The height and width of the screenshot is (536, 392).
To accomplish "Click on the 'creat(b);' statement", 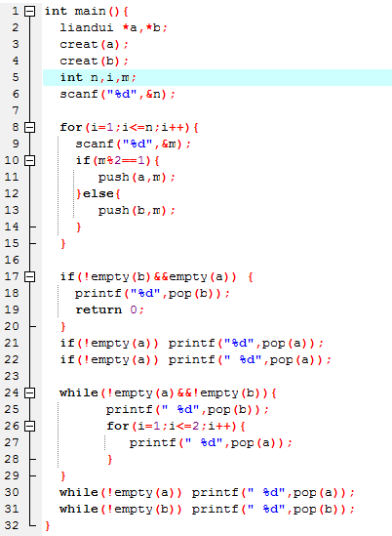I will [94, 62].
